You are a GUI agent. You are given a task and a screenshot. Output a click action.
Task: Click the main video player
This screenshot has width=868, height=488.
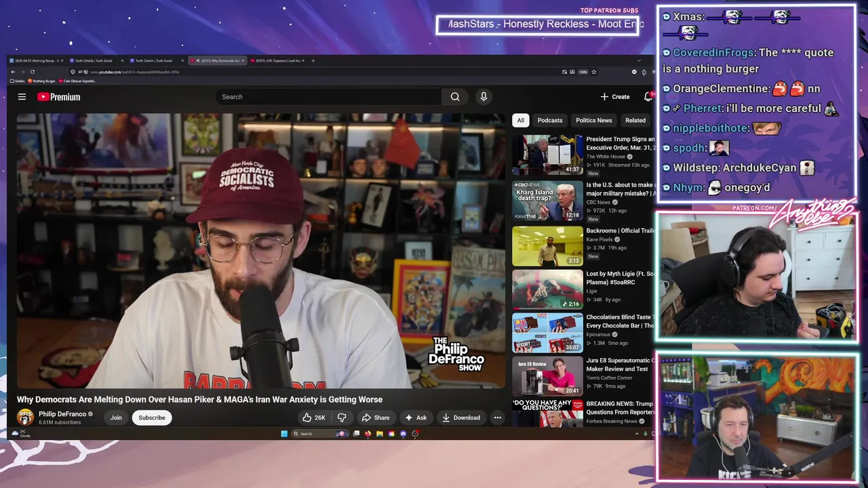261,251
